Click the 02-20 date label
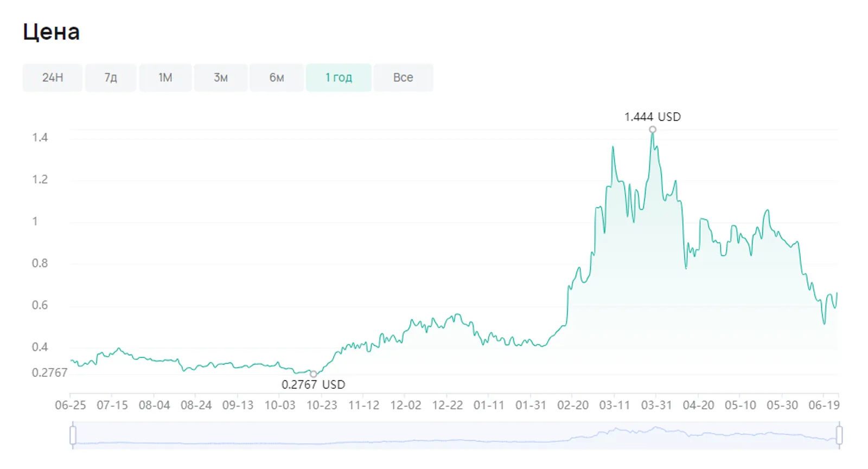The width and height of the screenshot is (868, 469). coord(573,405)
